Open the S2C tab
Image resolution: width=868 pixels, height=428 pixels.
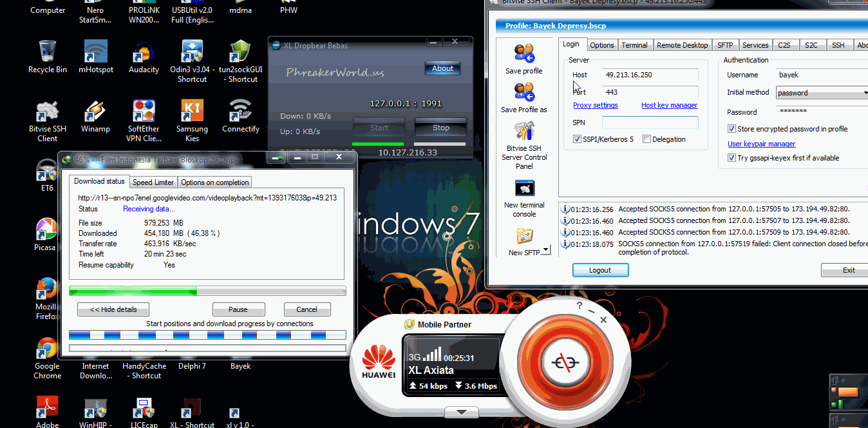tap(811, 45)
